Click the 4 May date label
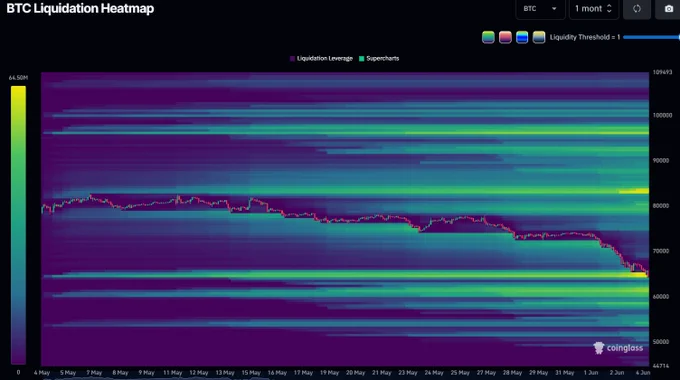The height and width of the screenshot is (380, 680). click(42, 373)
